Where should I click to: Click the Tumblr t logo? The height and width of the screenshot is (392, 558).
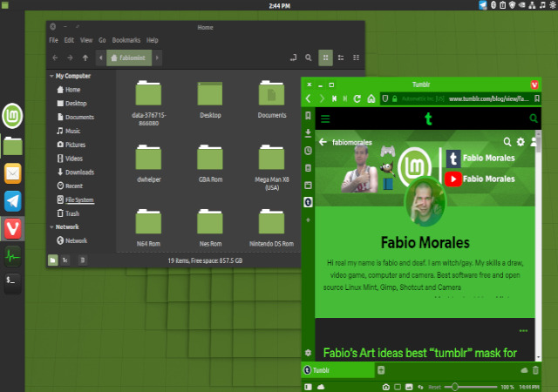pyautogui.click(x=428, y=118)
